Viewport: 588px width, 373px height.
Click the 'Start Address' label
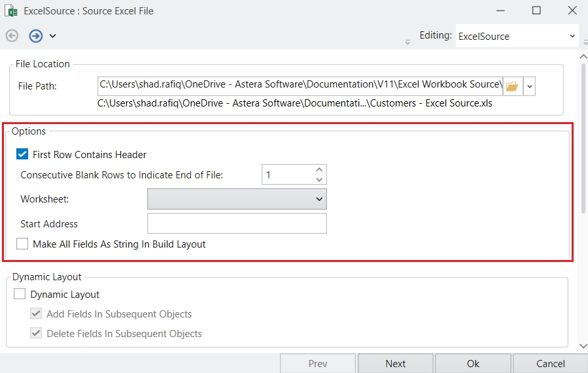click(49, 223)
